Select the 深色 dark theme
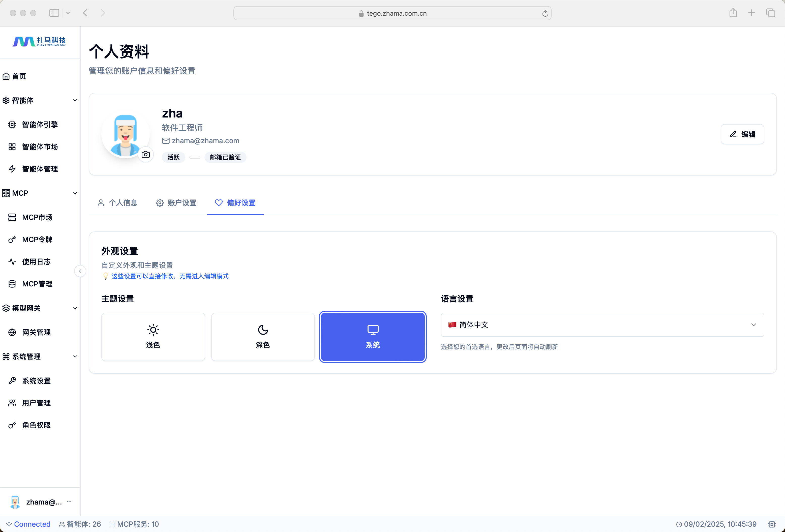The width and height of the screenshot is (785, 532). [x=263, y=336]
